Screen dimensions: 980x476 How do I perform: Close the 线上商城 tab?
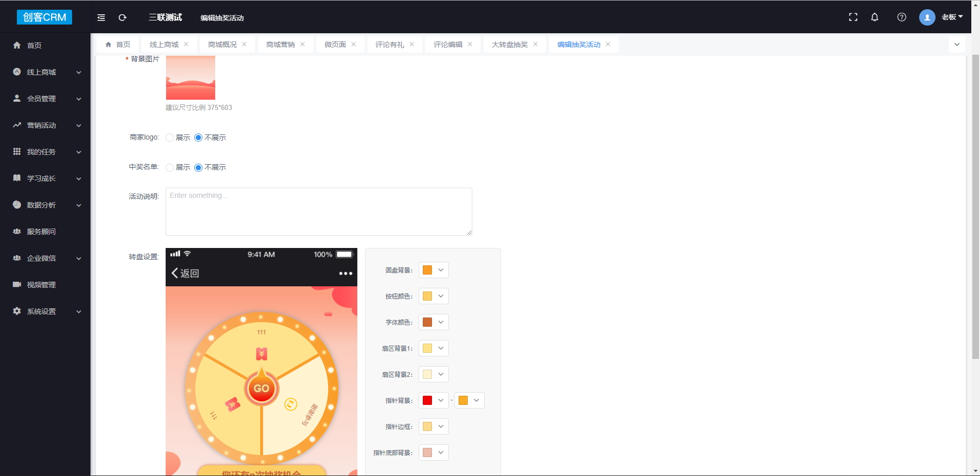(x=186, y=44)
